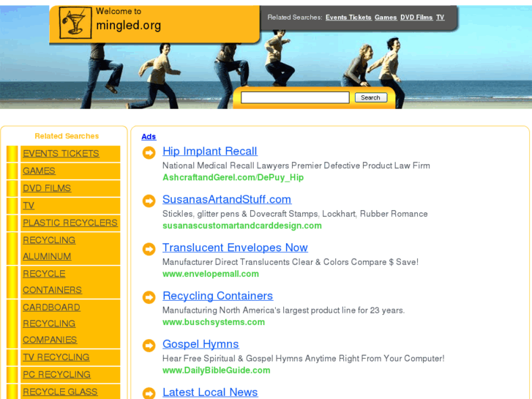Open Hip Implant Recall ad title
This screenshot has height=399, width=532.
[x=210, y=151]
